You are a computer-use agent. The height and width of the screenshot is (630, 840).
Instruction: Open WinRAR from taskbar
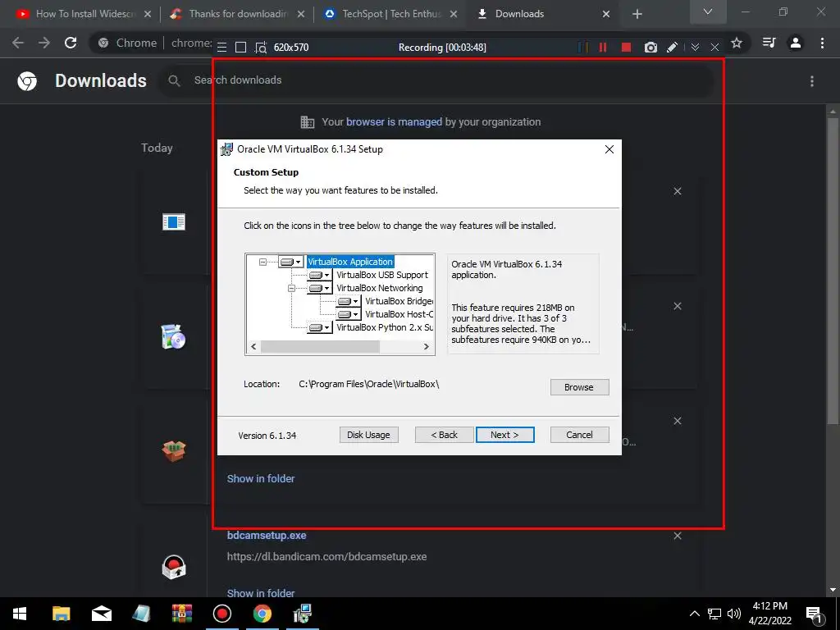[182, 614]
